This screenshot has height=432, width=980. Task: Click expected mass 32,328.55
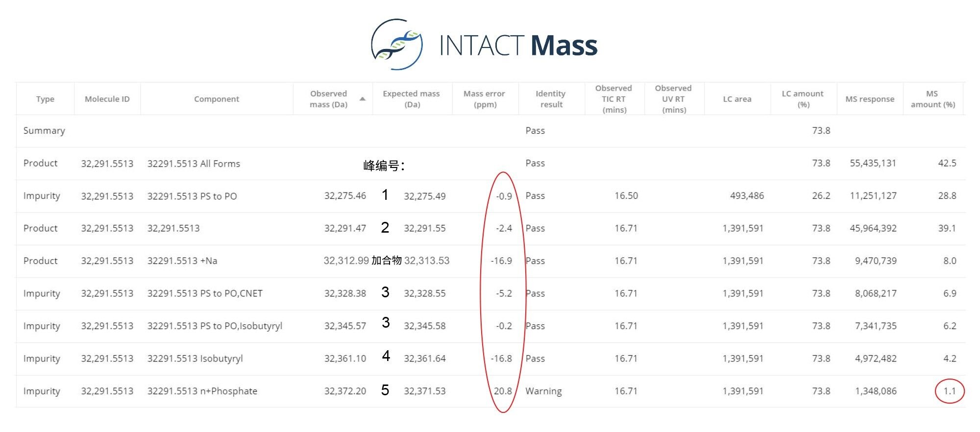click(425, 293)
